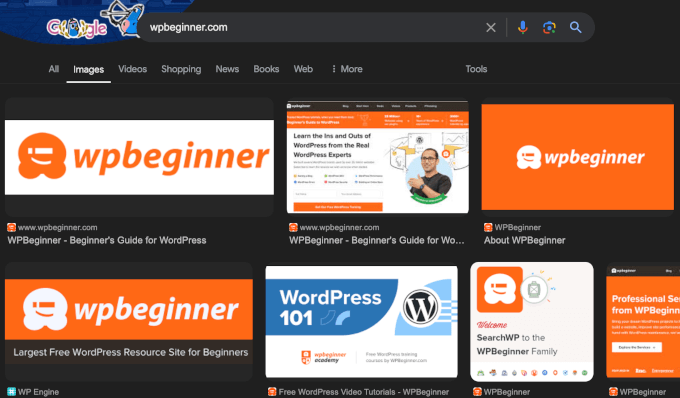Click the WP Engine favicon
The image size is (680, 398).
[x=11, y=392]
